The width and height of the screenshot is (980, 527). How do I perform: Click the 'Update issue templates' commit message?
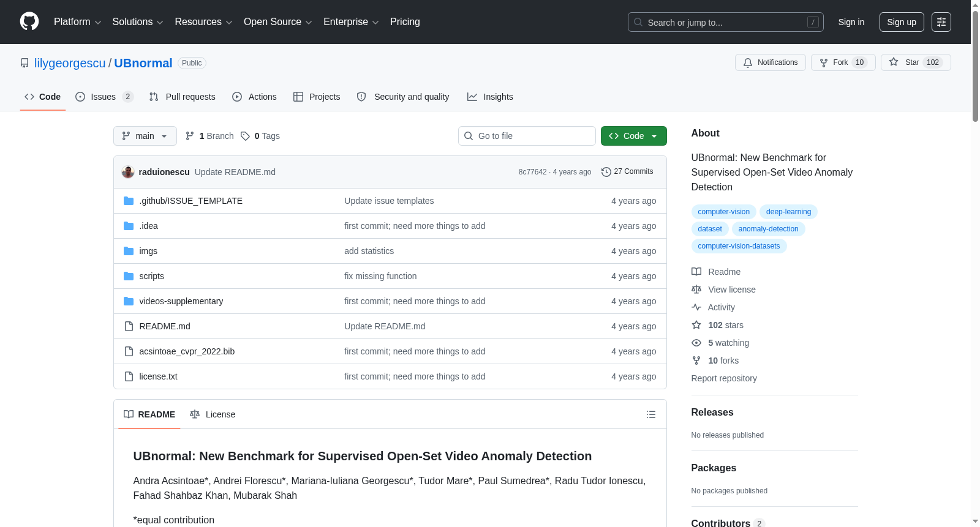coord(389,201)
